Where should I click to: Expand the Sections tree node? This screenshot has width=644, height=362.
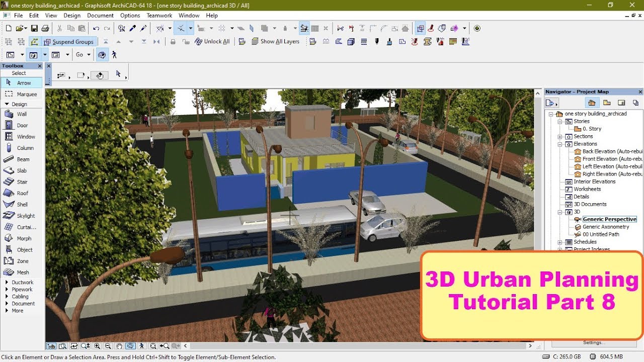[x=560, y=137]
